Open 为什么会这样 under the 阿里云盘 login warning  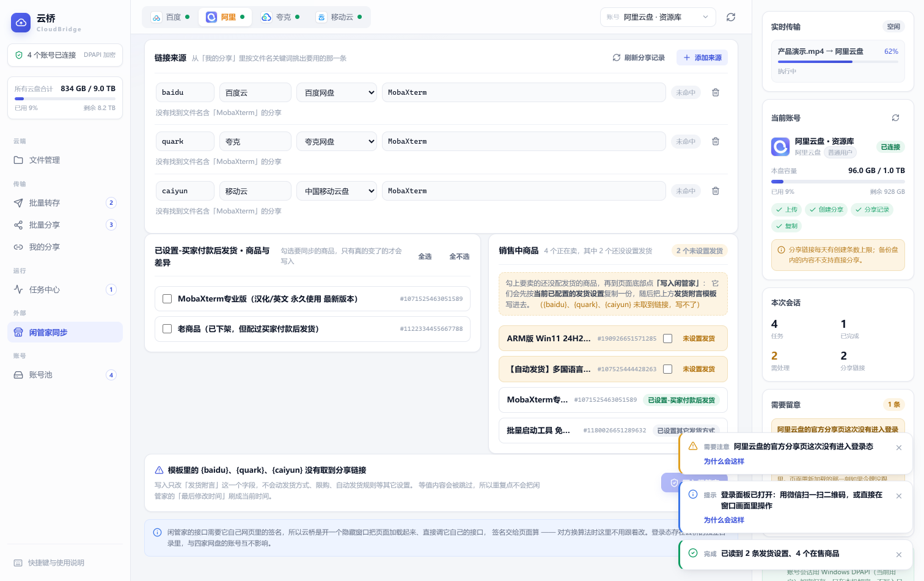[x=724, y=462]
